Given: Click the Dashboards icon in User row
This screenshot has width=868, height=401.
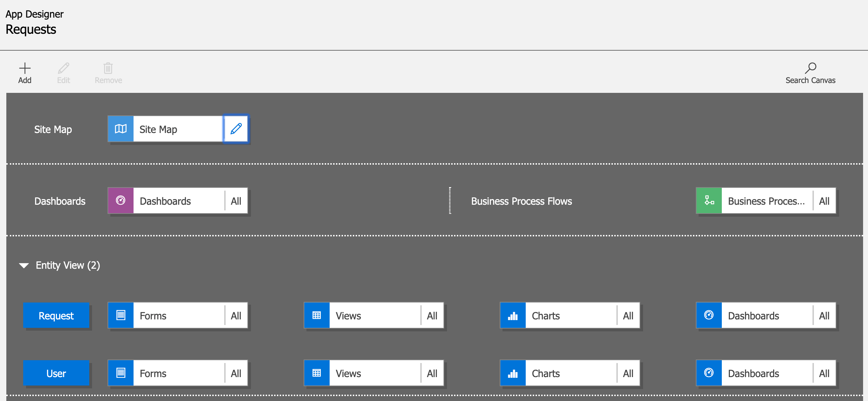Looking at the screenshot, I should point(709,373).
